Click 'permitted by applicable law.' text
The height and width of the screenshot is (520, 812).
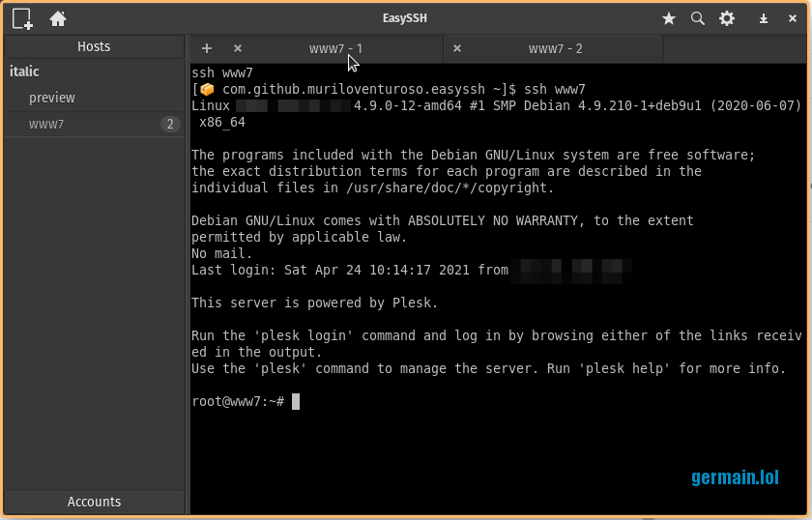[x=300, y=237]
